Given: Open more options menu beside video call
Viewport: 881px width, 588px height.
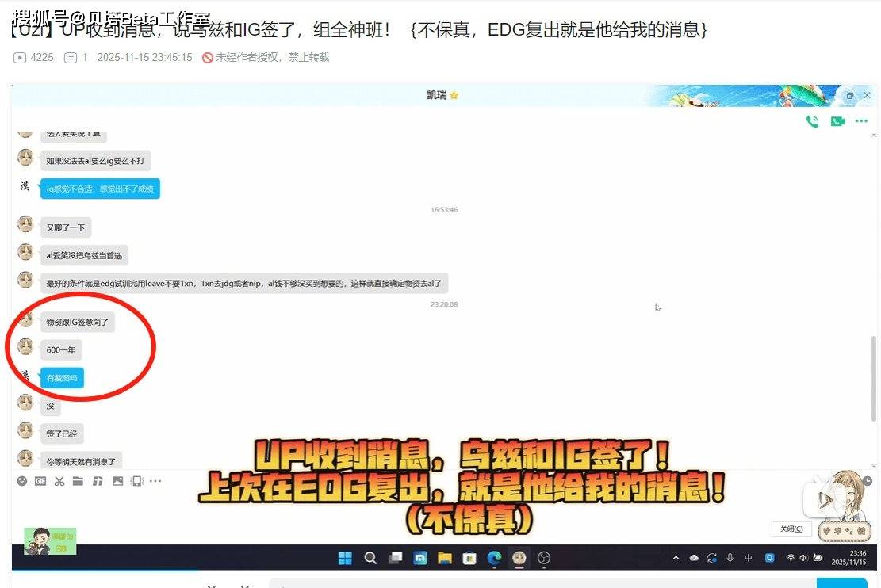Looking at the screenshot, I should (861, 121).
